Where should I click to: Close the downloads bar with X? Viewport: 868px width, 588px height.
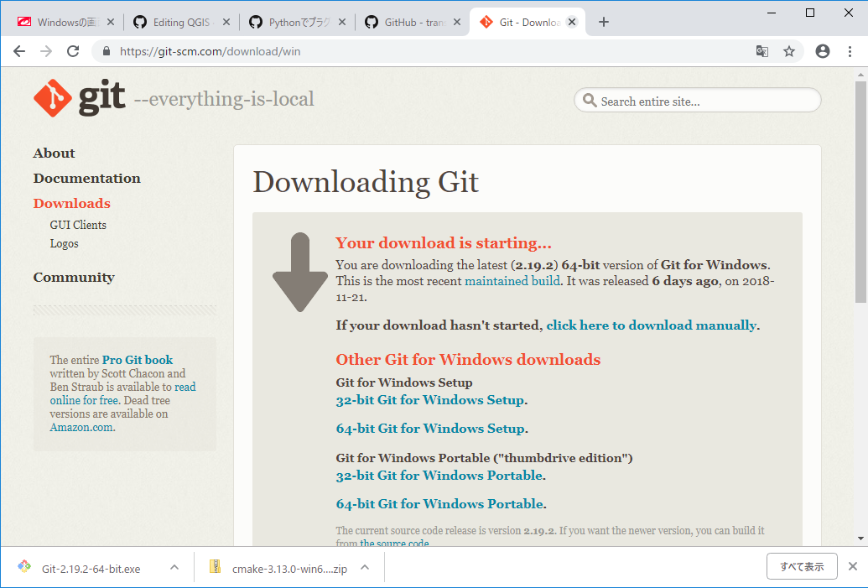853,566
